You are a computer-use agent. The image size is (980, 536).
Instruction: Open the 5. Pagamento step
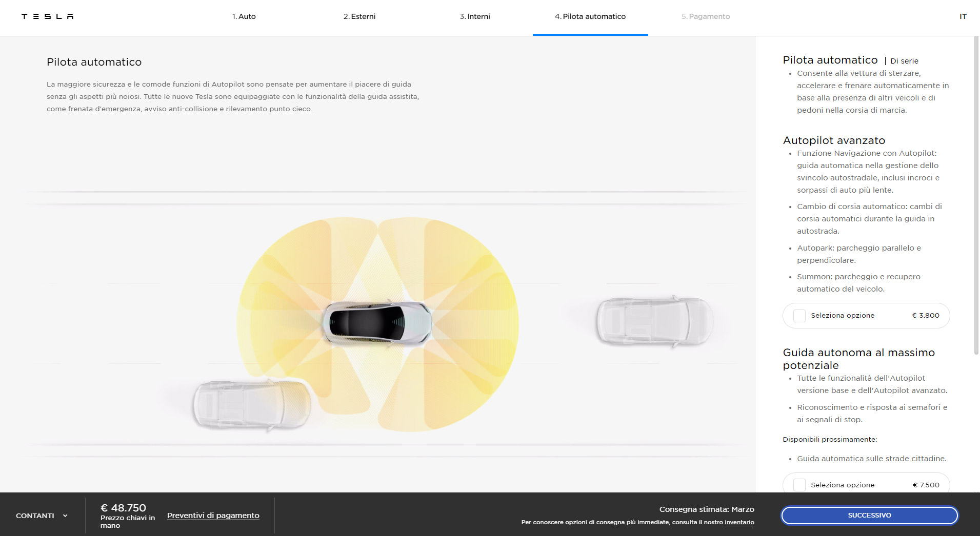[x=706, y=16]
